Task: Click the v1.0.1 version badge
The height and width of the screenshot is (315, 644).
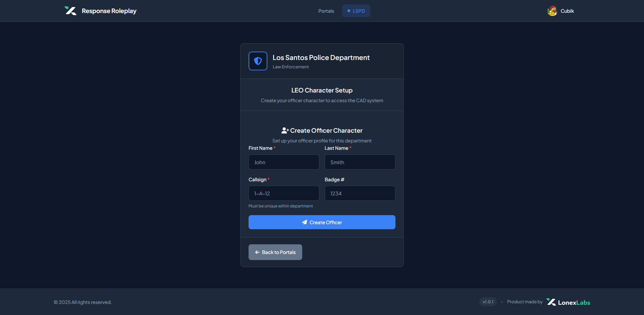Action: (488, 302)
